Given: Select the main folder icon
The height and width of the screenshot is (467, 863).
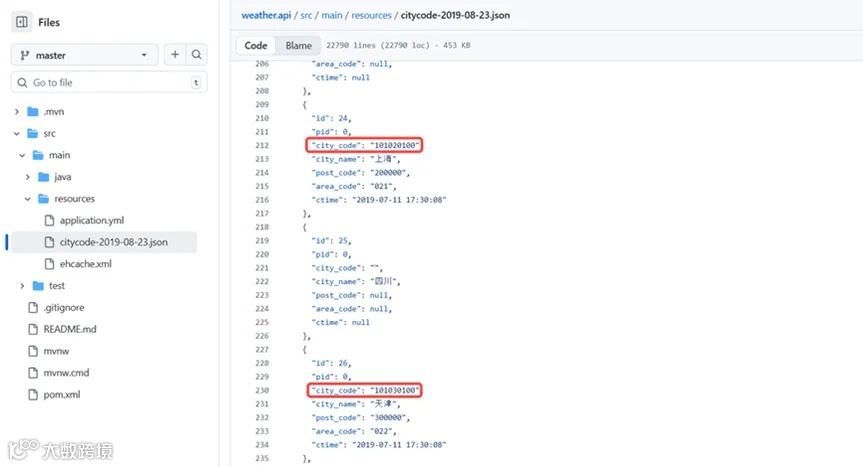Looking at the screenshot, I should coord(38,155).
